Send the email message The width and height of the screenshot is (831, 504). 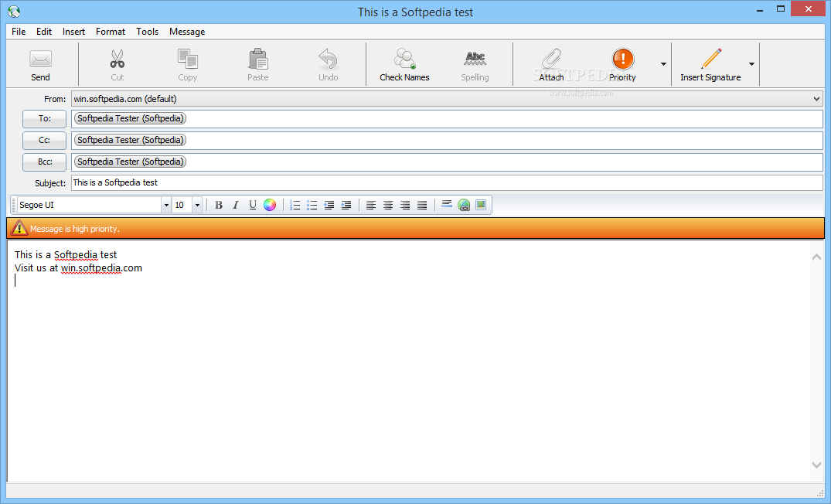[40, 65]
